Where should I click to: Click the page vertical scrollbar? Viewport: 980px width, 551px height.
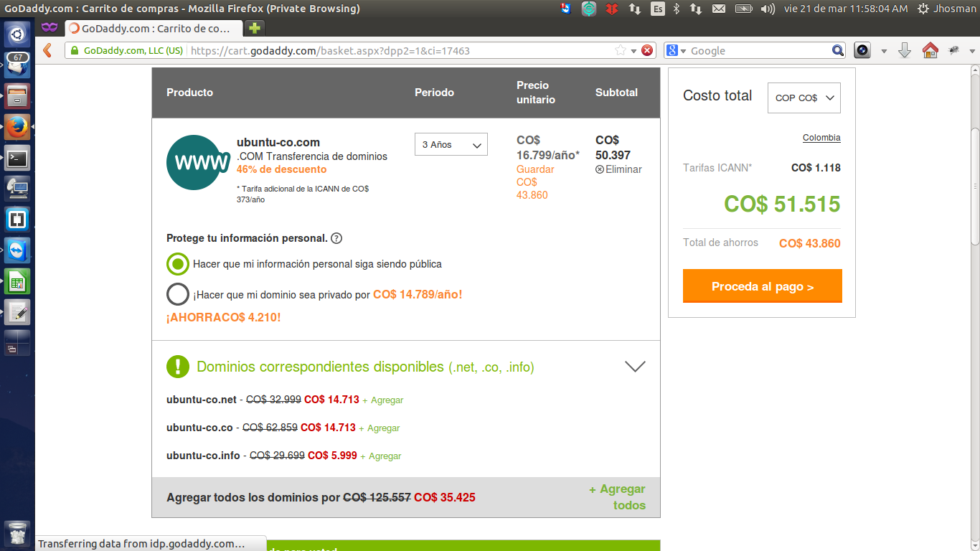[975, 187]
